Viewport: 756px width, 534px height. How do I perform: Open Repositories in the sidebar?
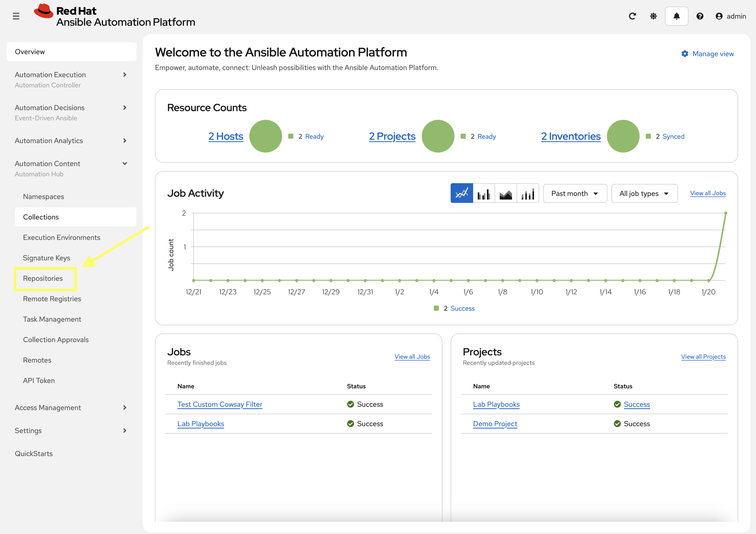43,278
